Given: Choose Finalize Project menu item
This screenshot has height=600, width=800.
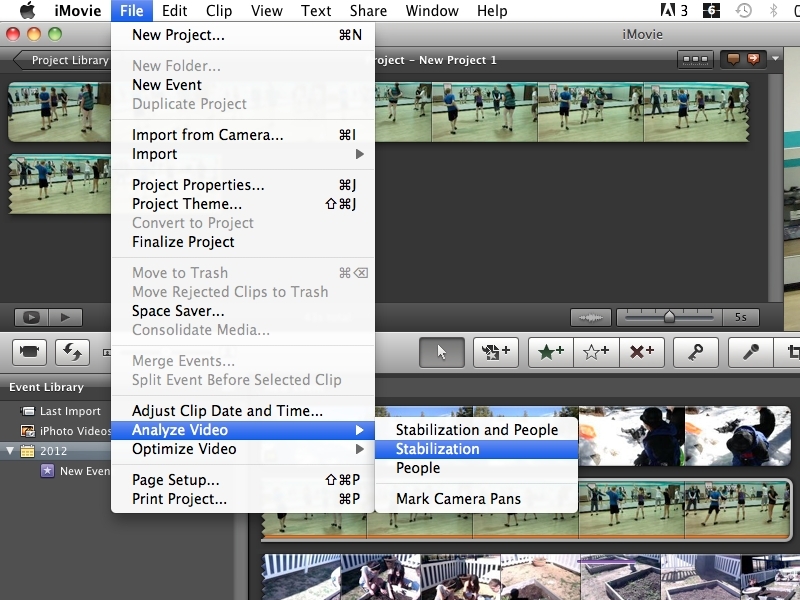Looking at the screenshot, I should 243,242.
